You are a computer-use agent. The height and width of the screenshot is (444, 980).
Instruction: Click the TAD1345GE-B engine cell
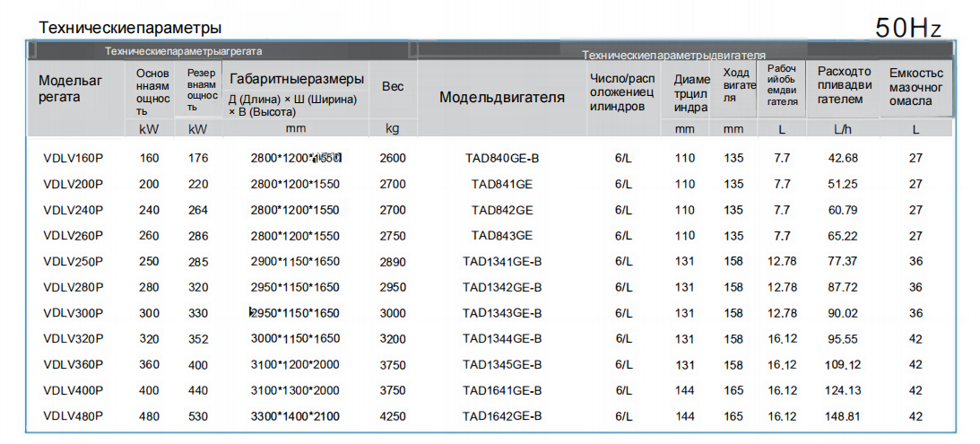502,365
